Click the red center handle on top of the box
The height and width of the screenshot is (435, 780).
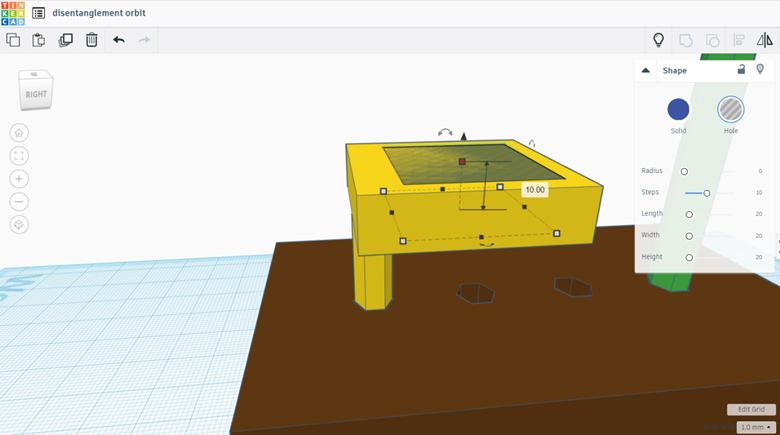pyautogui.click(x=462, y=162)
